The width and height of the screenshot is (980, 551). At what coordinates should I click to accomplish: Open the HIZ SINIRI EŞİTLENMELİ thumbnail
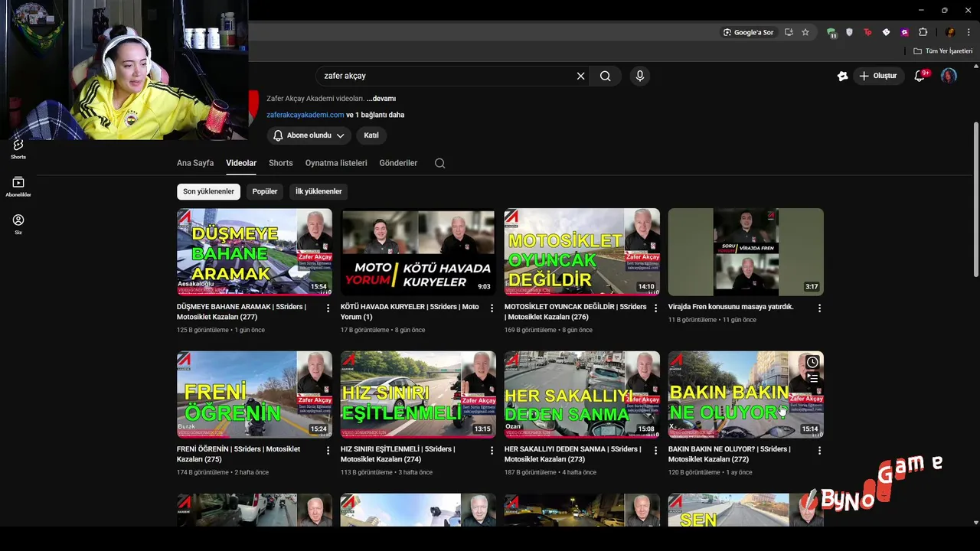pos(418,394)
